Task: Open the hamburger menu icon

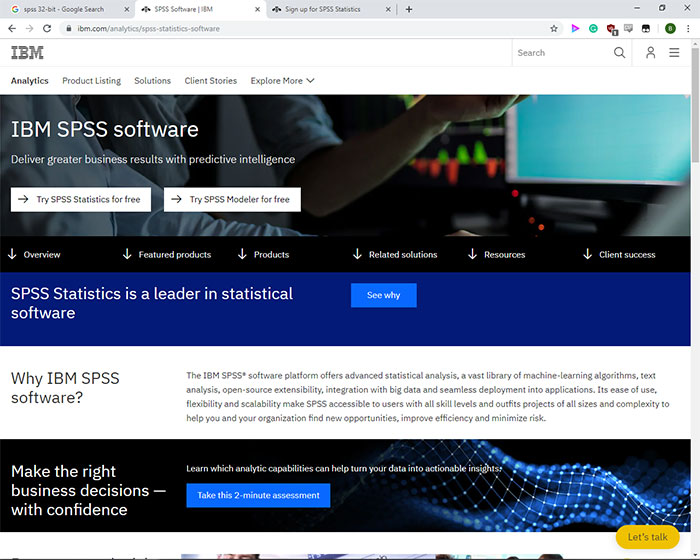Action: (674, 53)
